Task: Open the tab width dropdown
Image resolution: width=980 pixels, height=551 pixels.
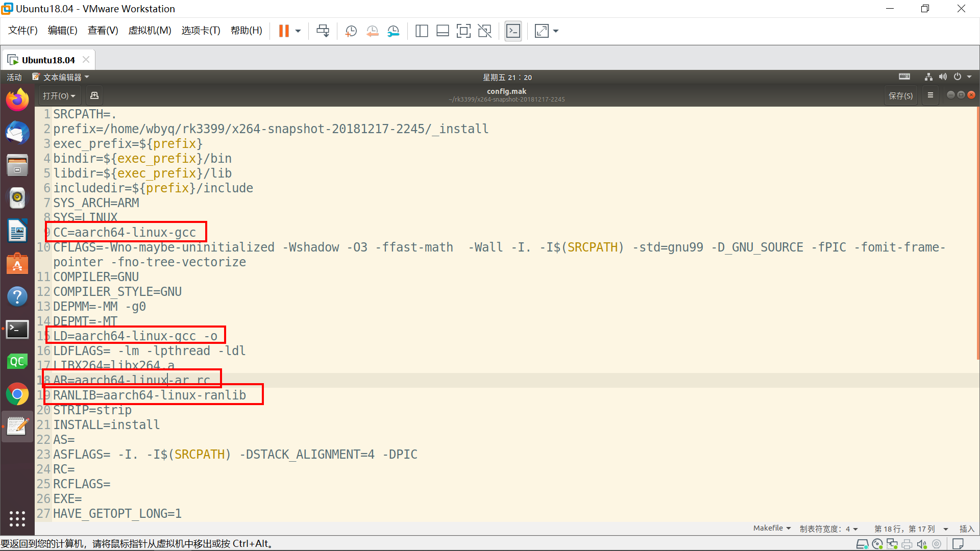Action: (828, 529)
